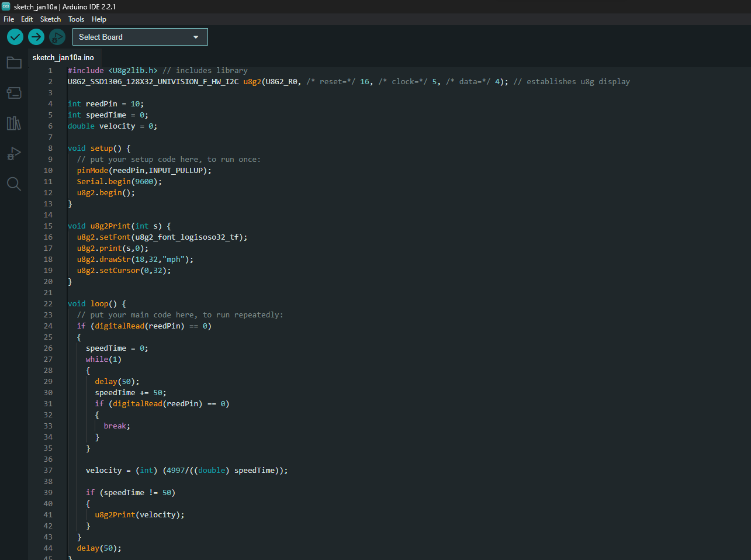Open the Search sidebar panel
751x560 pixels.
(x=14, y=184)
